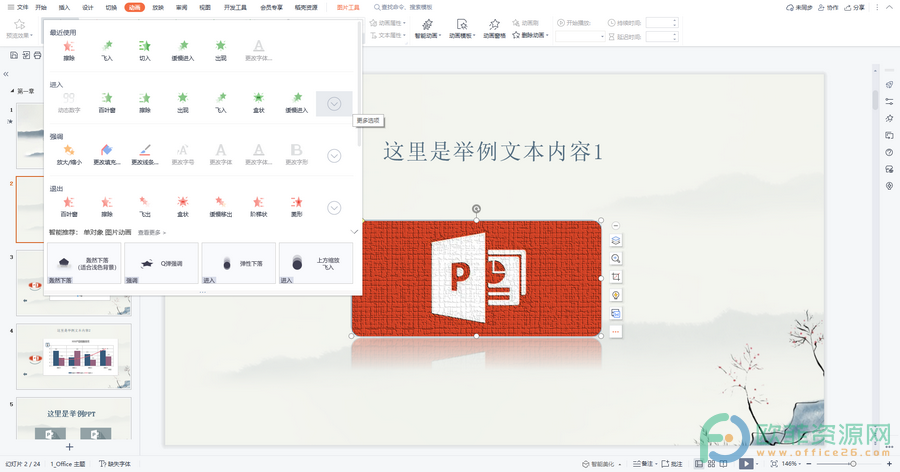Choose the 轰然下落 recommended animation card
The width and height of the screenshot is (900, 472).
(x=84, y=263)
